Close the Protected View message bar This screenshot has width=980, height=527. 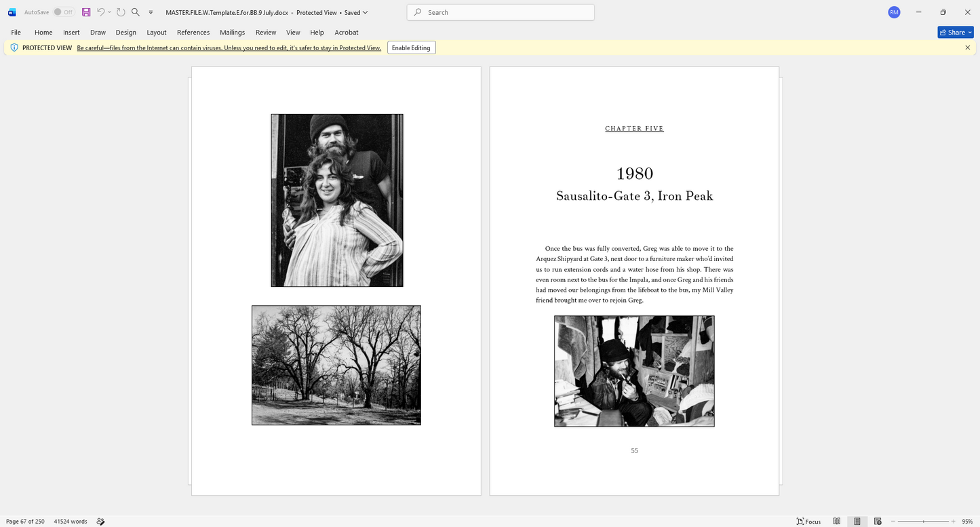pyautogui.click(x=967, y=47)
